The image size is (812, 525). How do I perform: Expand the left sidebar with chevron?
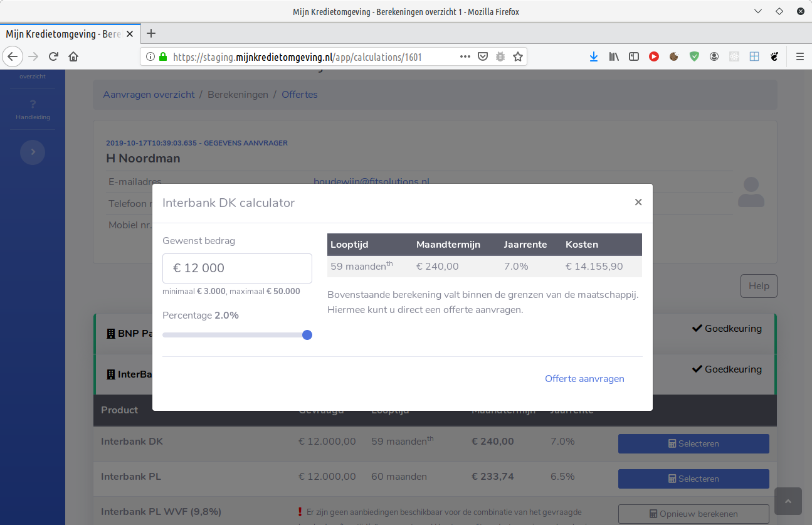pos(33,152)
